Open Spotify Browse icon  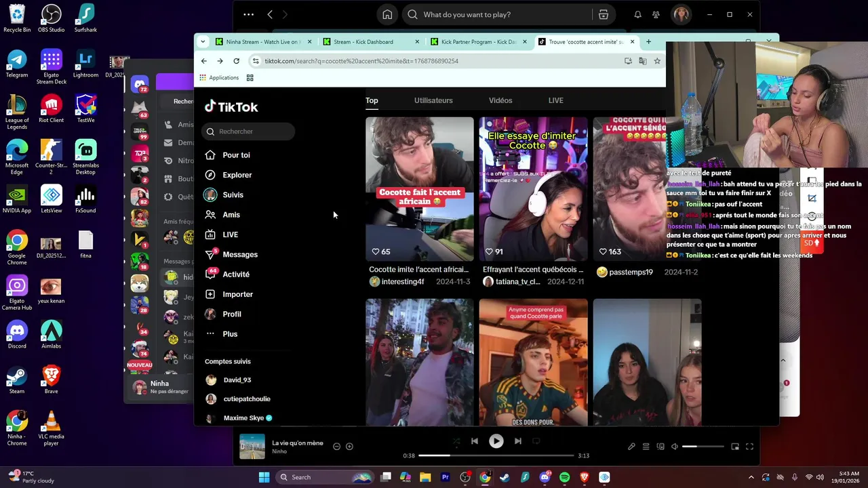click(x=604, y=14)
